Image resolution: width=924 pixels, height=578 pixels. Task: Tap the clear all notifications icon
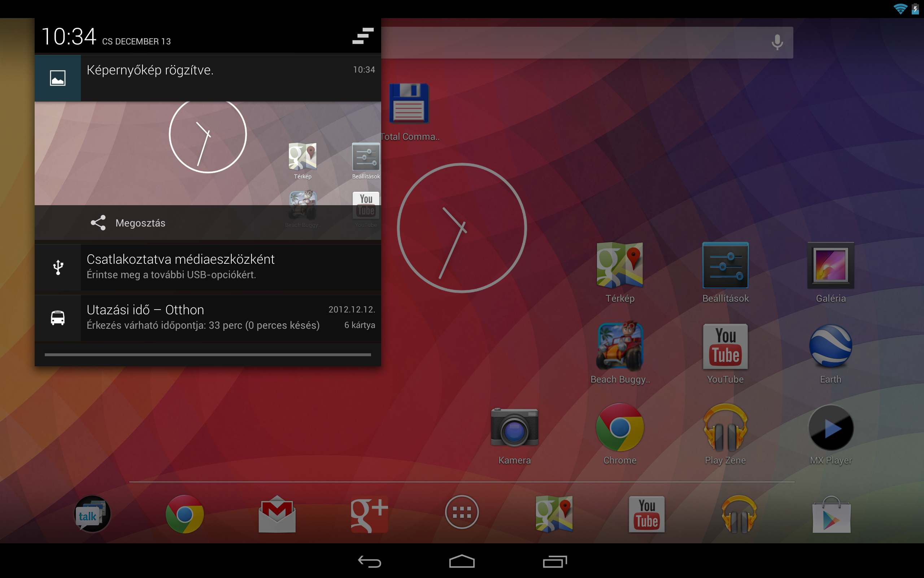[362, 36]
